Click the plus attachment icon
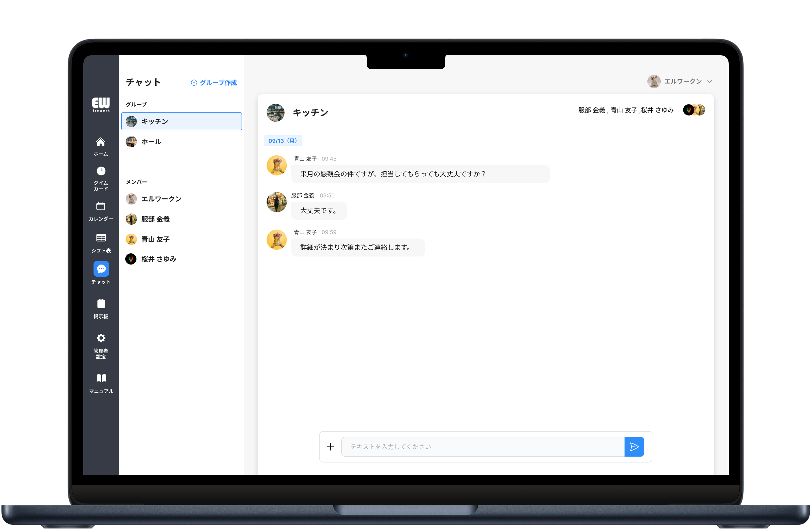Viewport: 812px width, 530px height. [x=330, y=447]
